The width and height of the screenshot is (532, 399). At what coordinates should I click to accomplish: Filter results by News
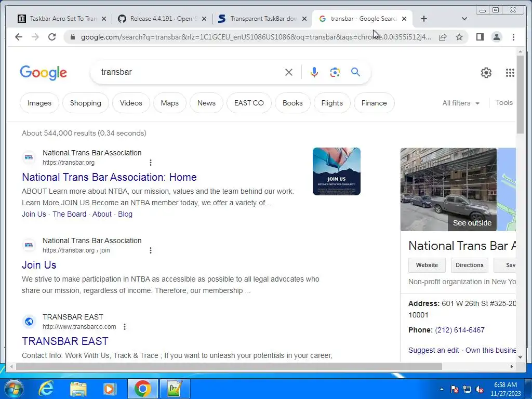(206, 103)
